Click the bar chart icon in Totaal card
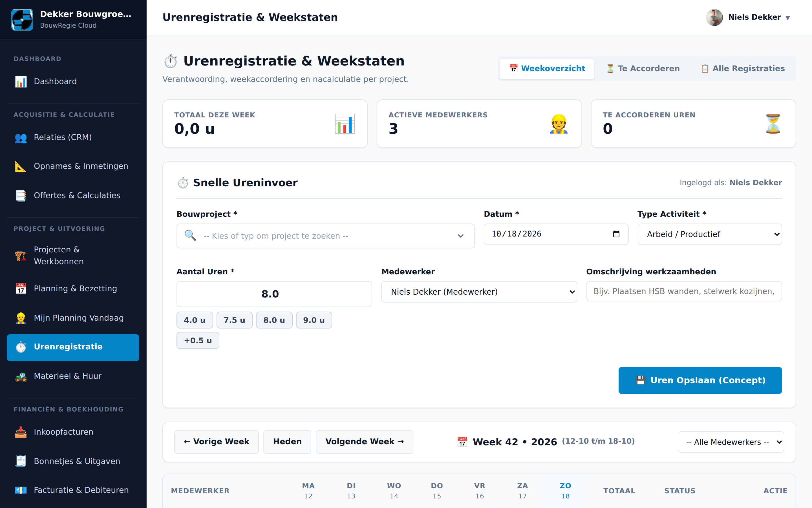 click(x=345, y=124)
